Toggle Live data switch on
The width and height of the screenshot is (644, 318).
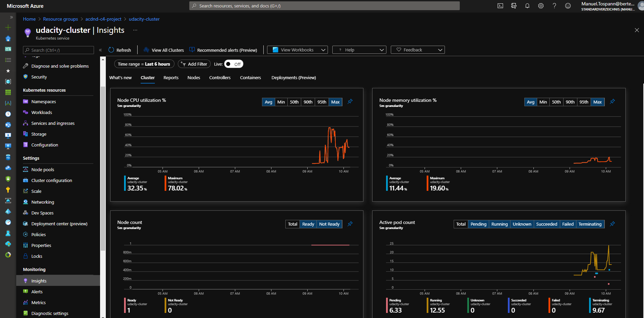click(x=234, y=64)
